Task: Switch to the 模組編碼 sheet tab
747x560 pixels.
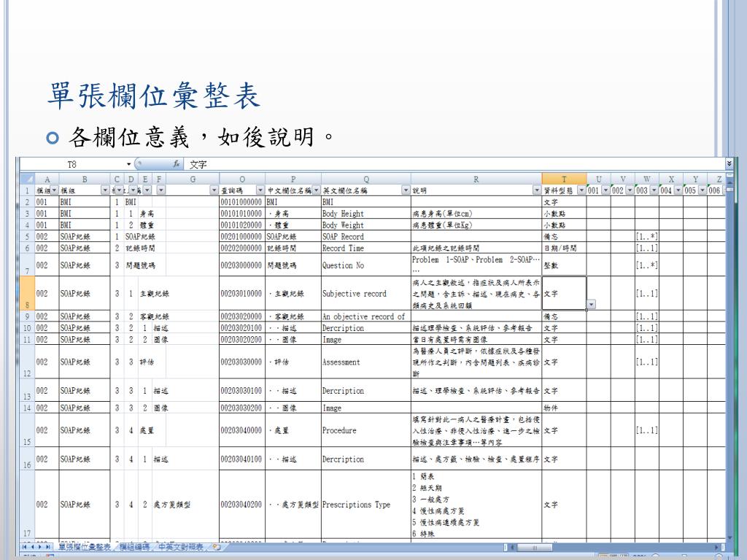Action: click(134, 547)
